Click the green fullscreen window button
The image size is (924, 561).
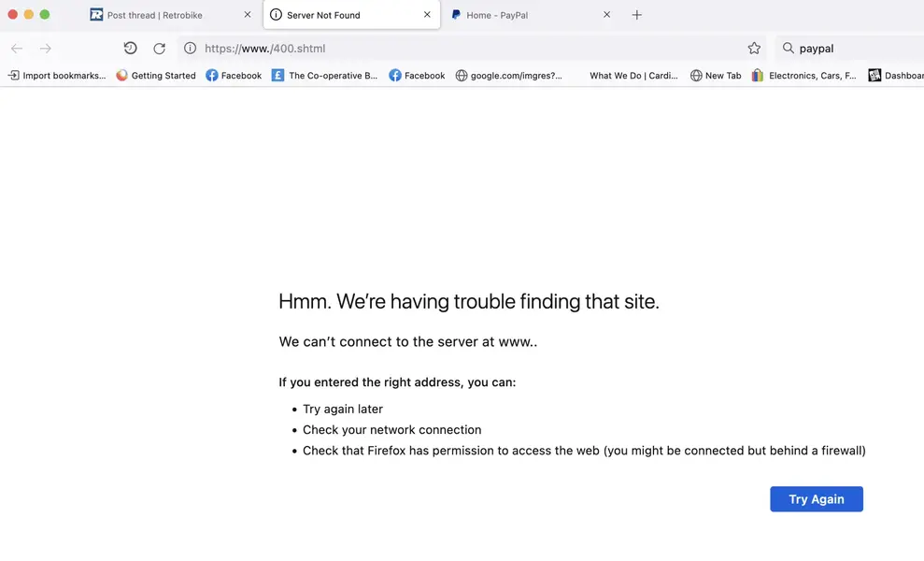point(44,14)
